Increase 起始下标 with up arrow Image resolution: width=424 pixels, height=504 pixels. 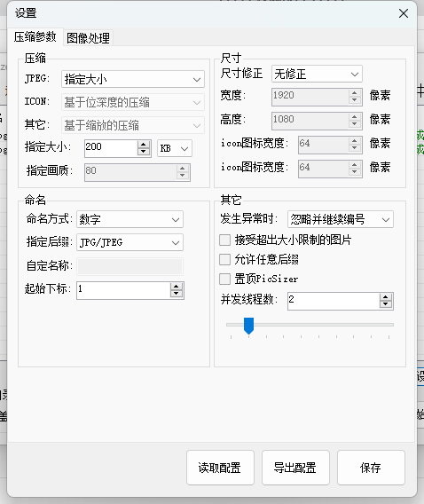177,287
